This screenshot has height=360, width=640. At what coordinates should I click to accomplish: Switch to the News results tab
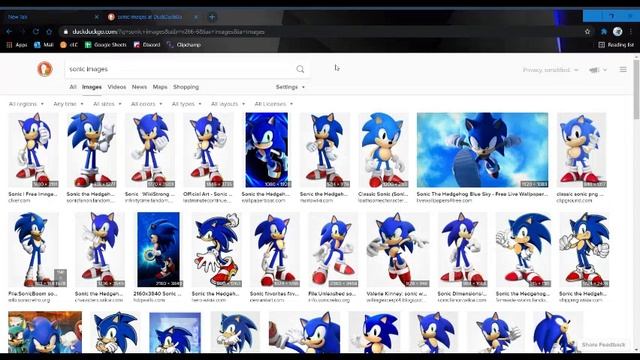pyautogui.click(x=139, y=87)
